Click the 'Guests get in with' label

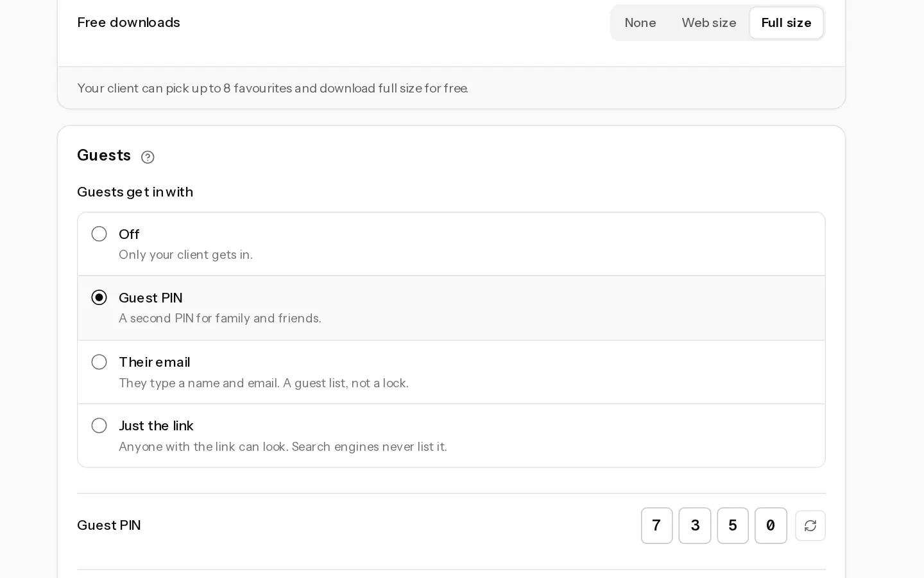pyautogui.click(x=135, y=192)
